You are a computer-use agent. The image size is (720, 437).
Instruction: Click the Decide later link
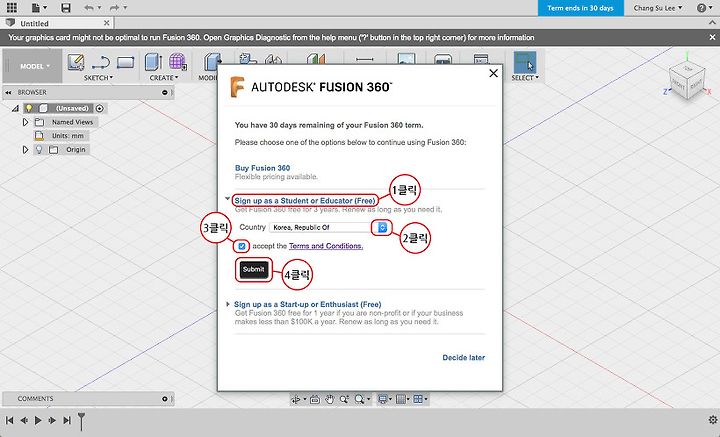tap(463, 358)
